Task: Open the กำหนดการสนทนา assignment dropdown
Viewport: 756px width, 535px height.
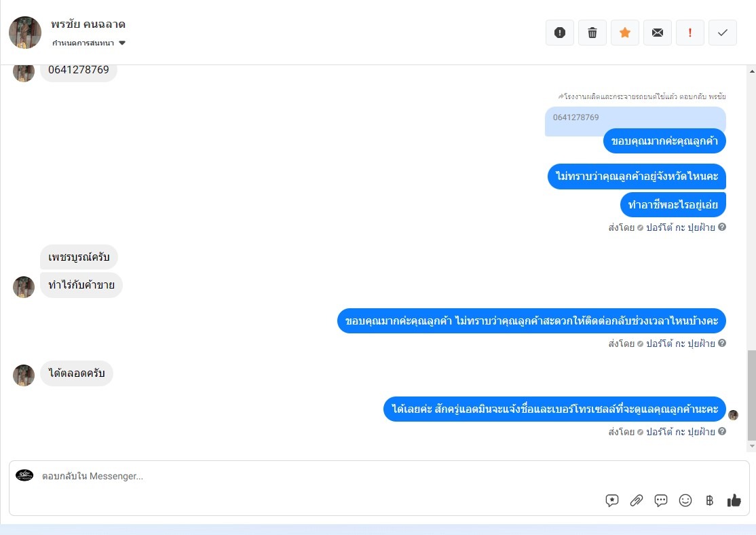Action: click(x=89, y=43)
